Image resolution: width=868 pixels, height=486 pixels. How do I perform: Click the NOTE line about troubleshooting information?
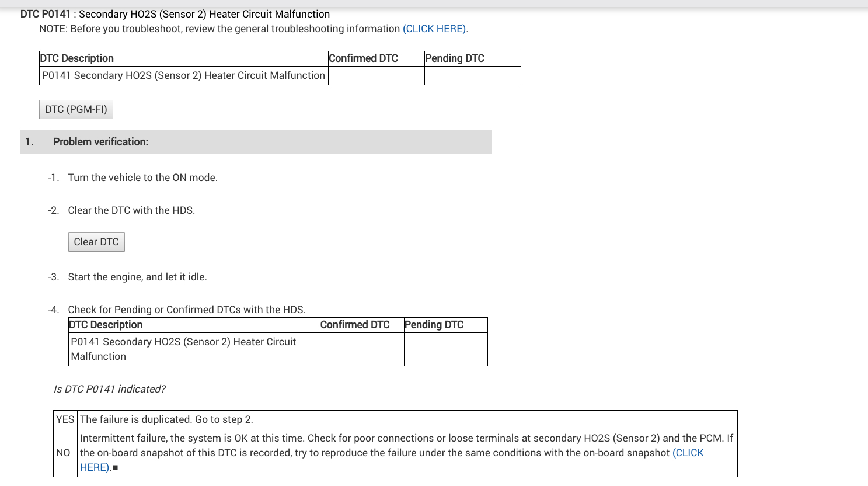tap(253, 29)
